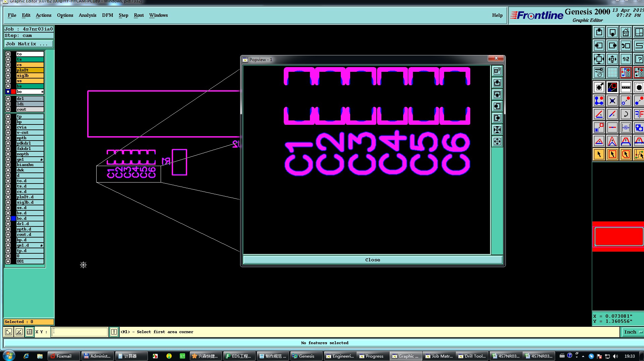Open the Actions menu

coord(44,15)
